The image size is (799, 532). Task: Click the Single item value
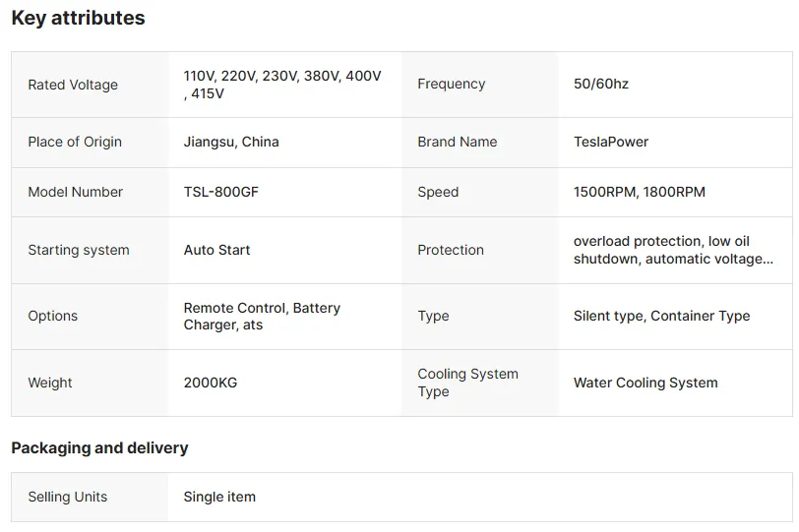tap(219, 497)
